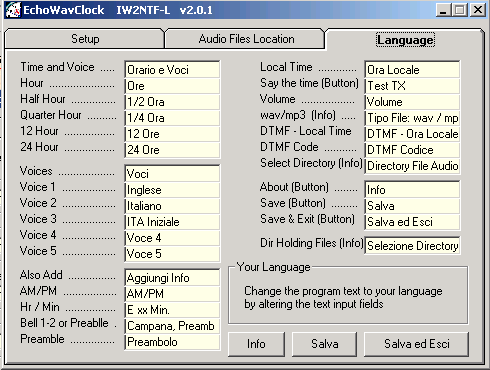Image resolution: width=490 pixels, height=370 pixels.
Task: Click the 'DTMF - Local Time' label
Action: pyautogui.click(x=306, y=131)
